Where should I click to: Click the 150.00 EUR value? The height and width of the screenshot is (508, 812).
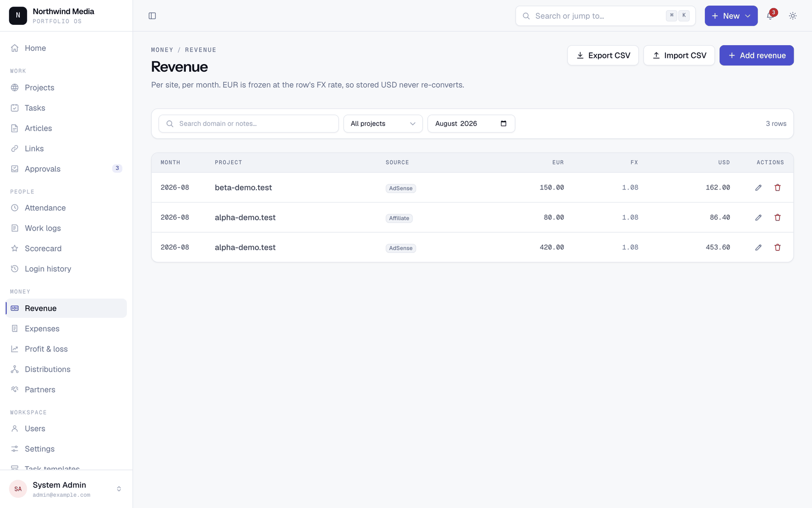click(x=552, y=187)
